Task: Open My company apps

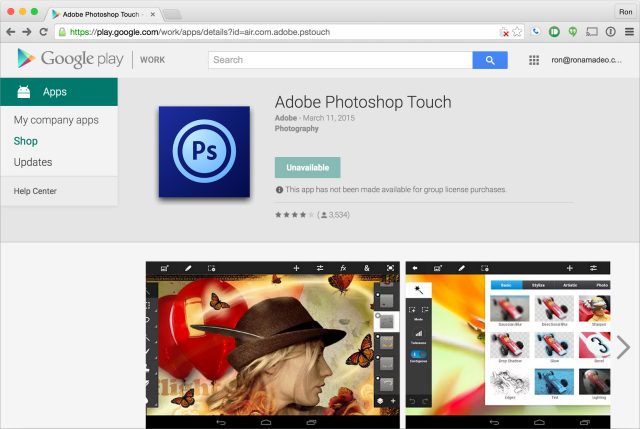Action: click(56, 120)
